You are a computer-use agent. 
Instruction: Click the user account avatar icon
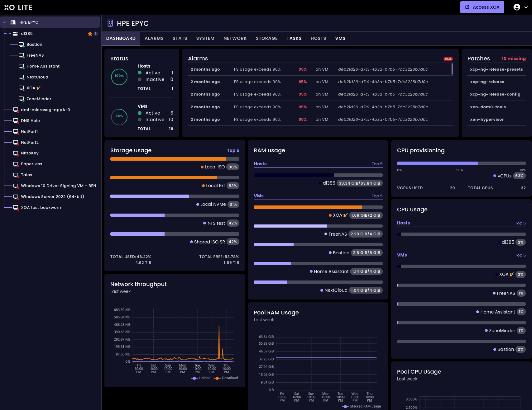[x=517, y=7]
